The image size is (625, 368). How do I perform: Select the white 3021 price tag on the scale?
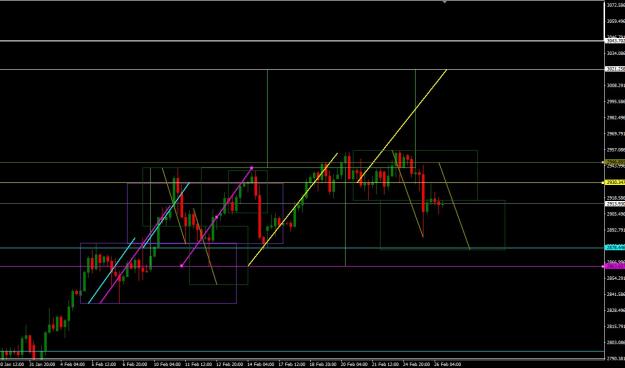tap(615, 69)
